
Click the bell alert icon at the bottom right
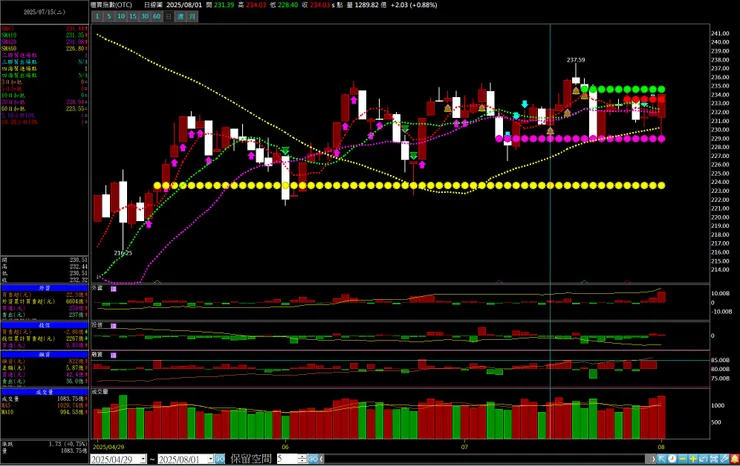[x=735, y=458]
